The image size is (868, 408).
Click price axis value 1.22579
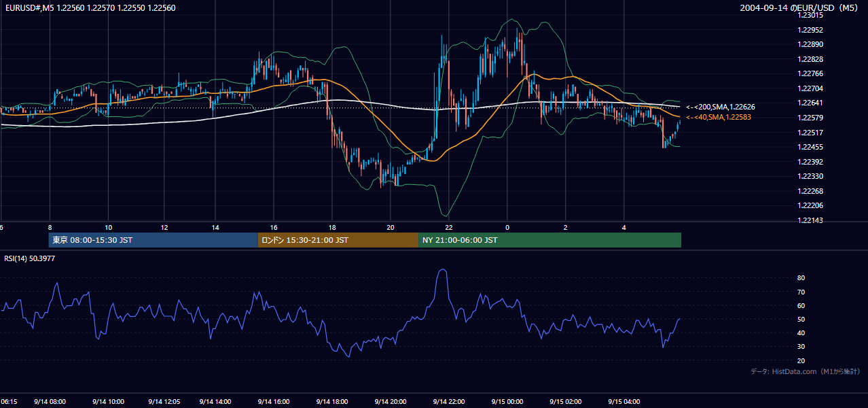(810, 118)
